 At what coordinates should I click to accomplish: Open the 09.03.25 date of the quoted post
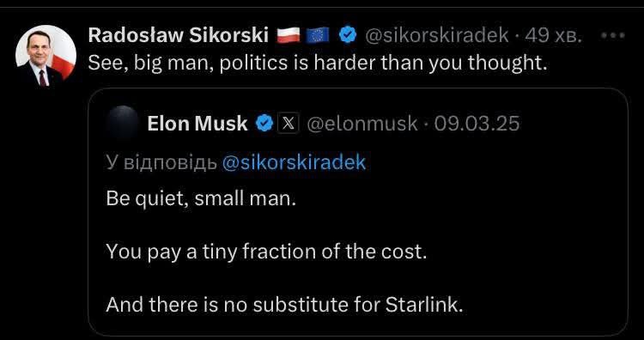point(477,123)
